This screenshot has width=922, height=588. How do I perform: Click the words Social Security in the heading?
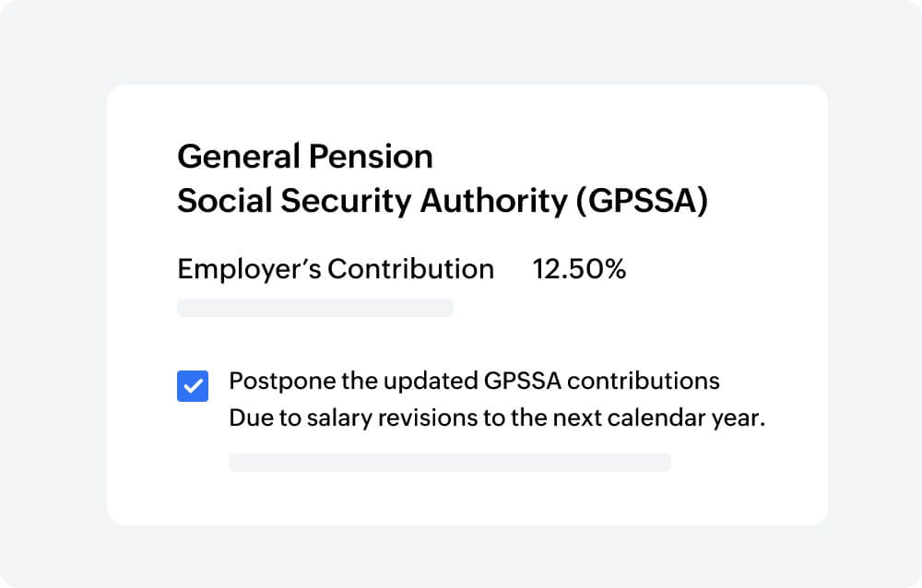294,201
